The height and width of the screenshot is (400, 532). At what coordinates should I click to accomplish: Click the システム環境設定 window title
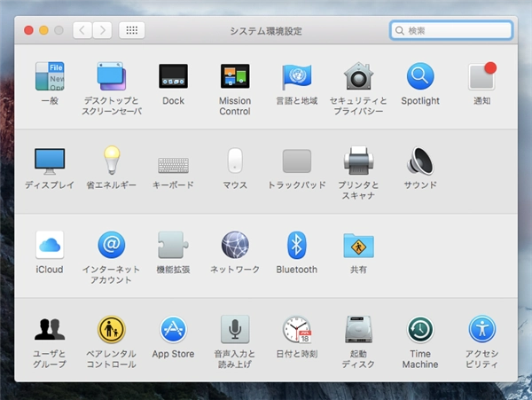(266, 31)
